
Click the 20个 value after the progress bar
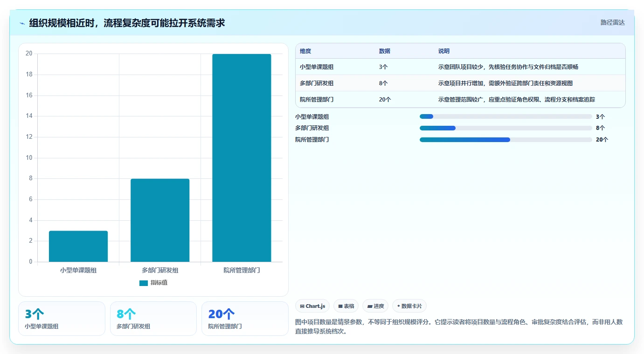[x=602, y=140]
